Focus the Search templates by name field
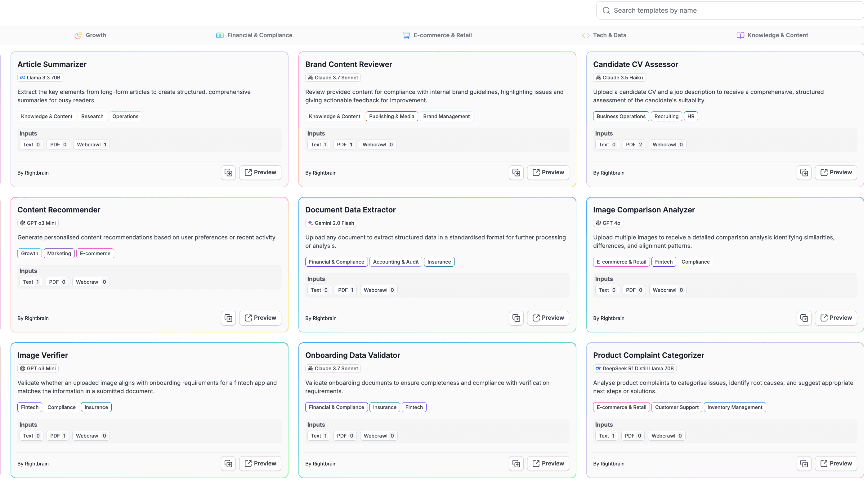 pos(730,11)
